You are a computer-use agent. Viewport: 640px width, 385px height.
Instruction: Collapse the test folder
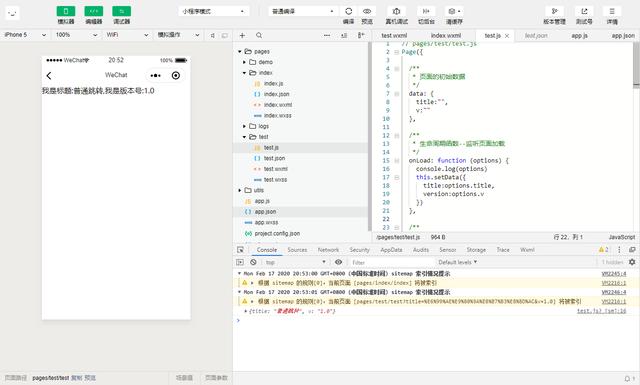(244, 137)
